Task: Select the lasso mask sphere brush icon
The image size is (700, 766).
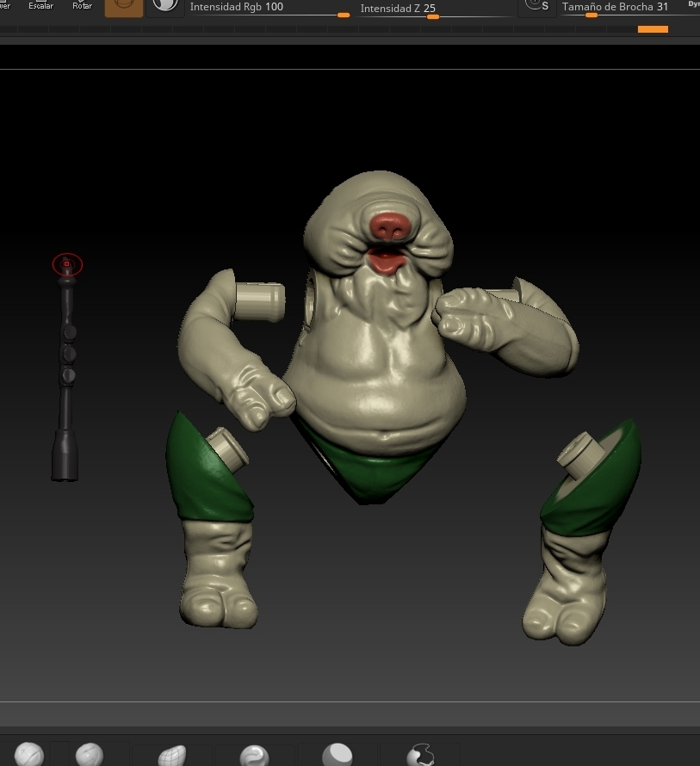Action: pos(420,755)
